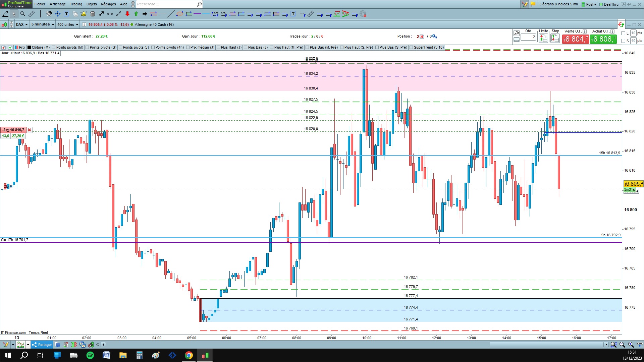Open the 400 unités dropdown
Viewport: 644px width, 362px height.
pyautogui.click(x=67, y=24)
